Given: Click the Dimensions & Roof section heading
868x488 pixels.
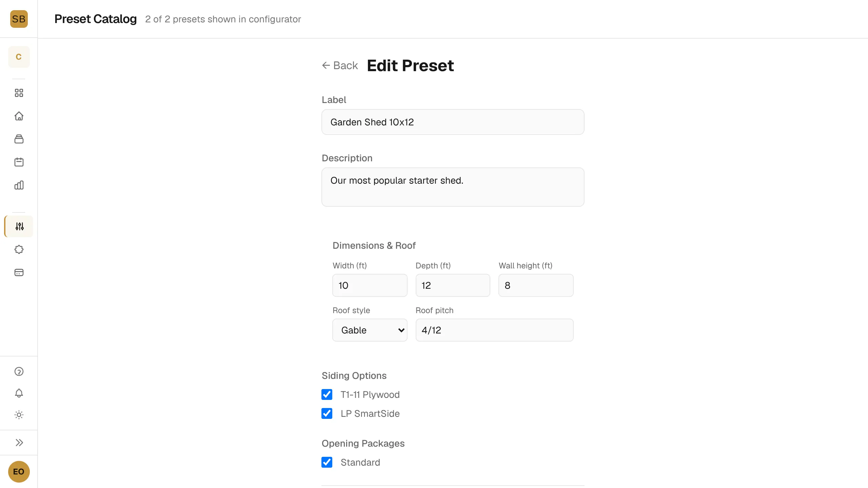Looking at the screenshot, I should (x=374, y=245).
